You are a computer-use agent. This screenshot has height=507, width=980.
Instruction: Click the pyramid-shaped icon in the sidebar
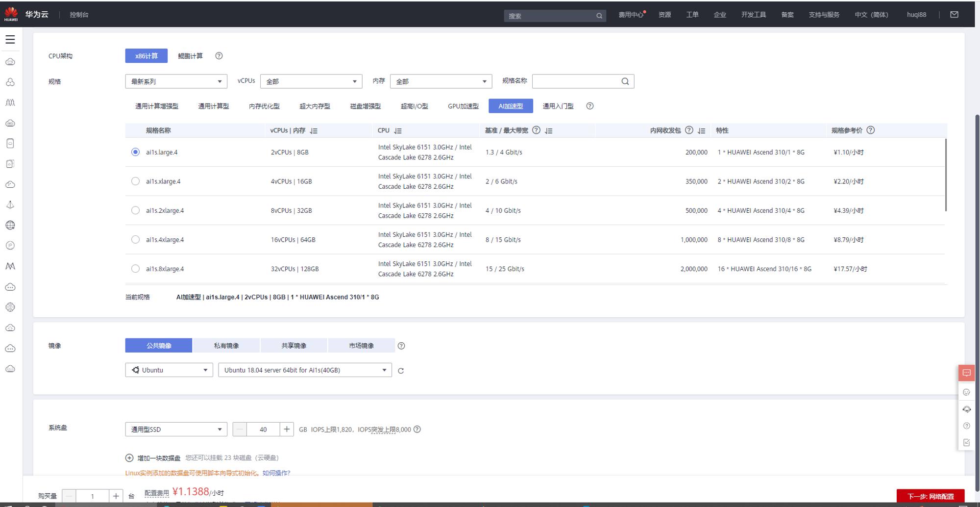[10, 205]
